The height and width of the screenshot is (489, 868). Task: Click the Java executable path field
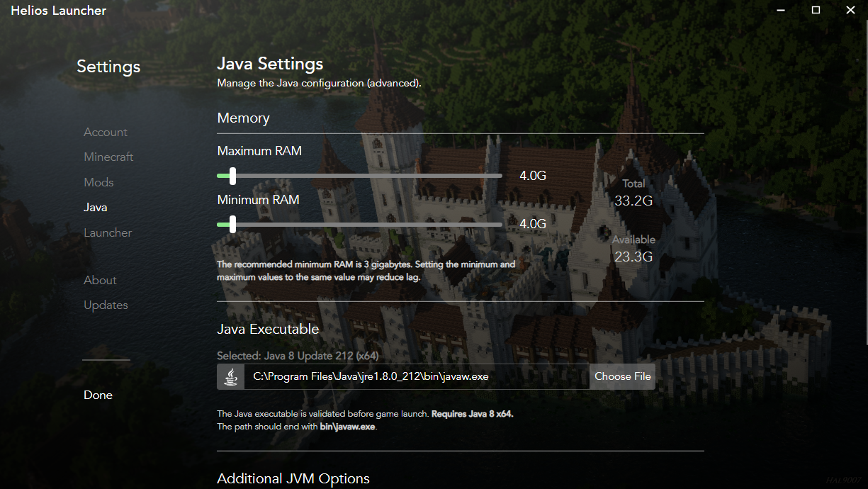[x=417, y=377]
